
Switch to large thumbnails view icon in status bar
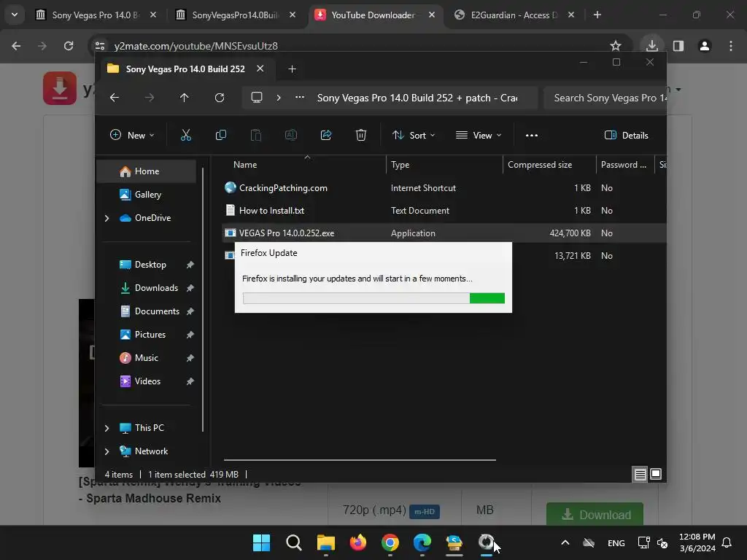pos(656,474)
